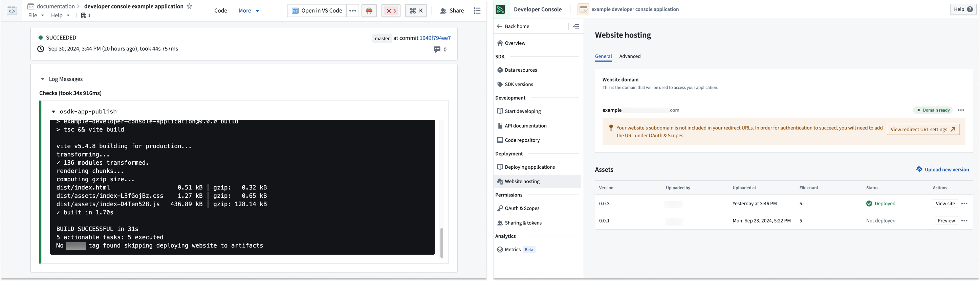980x281 pixels.
Task: Open the Help menu in repository header
Action: (60, 16)
